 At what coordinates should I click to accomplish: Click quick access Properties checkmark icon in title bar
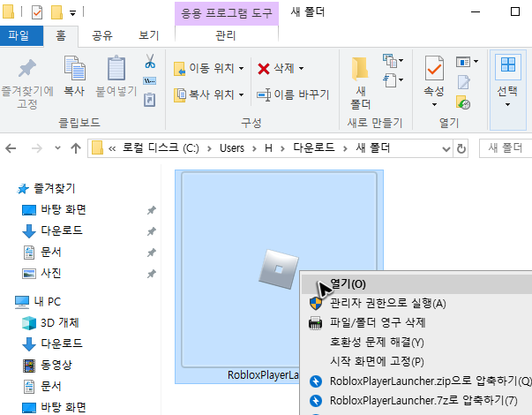point(37,13)
